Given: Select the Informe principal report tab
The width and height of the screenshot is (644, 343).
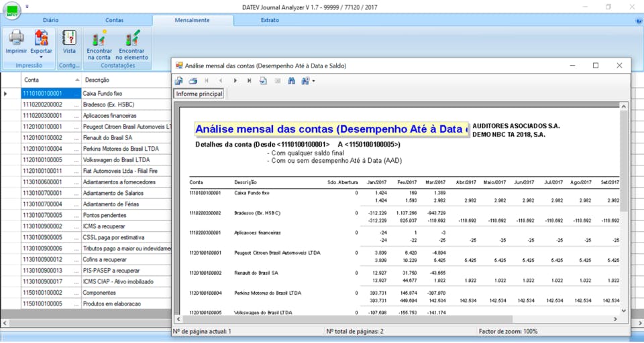Looking at the screenshot, I should 199,94.
